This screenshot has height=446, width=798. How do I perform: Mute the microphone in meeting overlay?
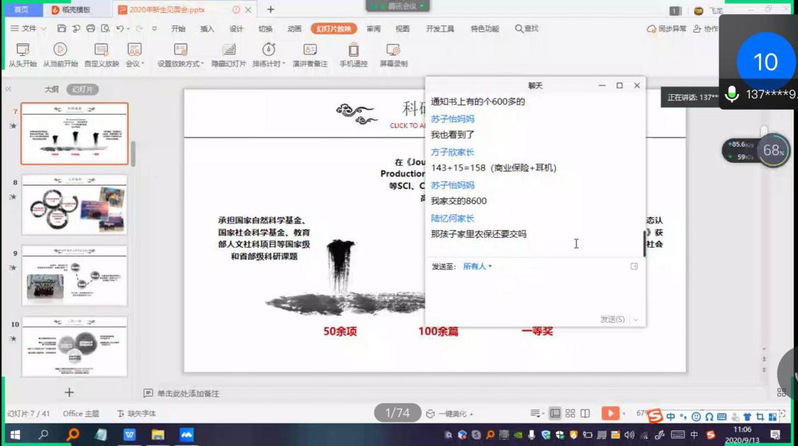coord(733,94)
